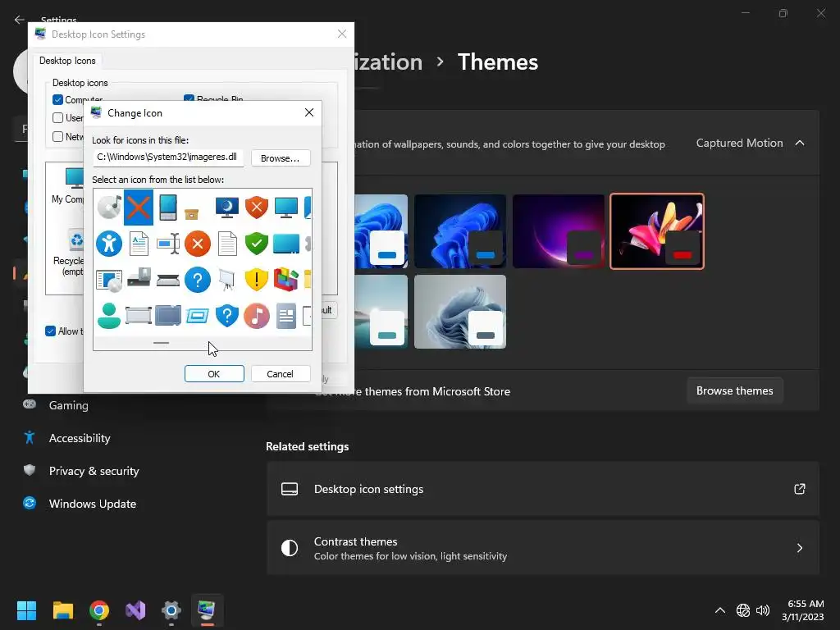Open Contrast themes via its chevron
Image resolution: width=840 pixels, height=630 pixels.
tap(799, 547)
